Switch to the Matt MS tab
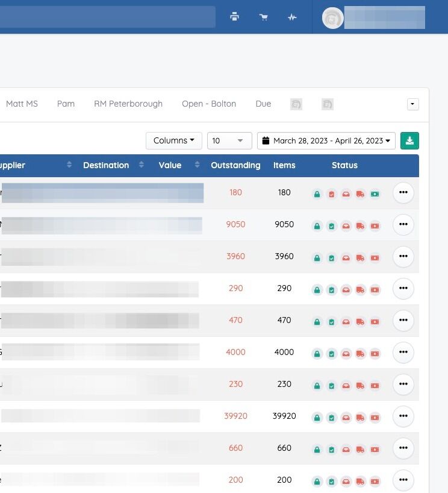Viewport: 448px width, 493px height. (22, 104)
